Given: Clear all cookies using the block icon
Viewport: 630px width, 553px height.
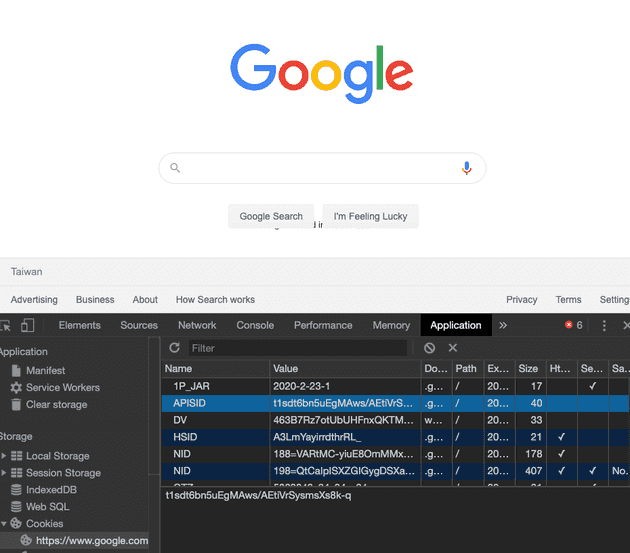Looking at the screenshot, I should [429, 348].
